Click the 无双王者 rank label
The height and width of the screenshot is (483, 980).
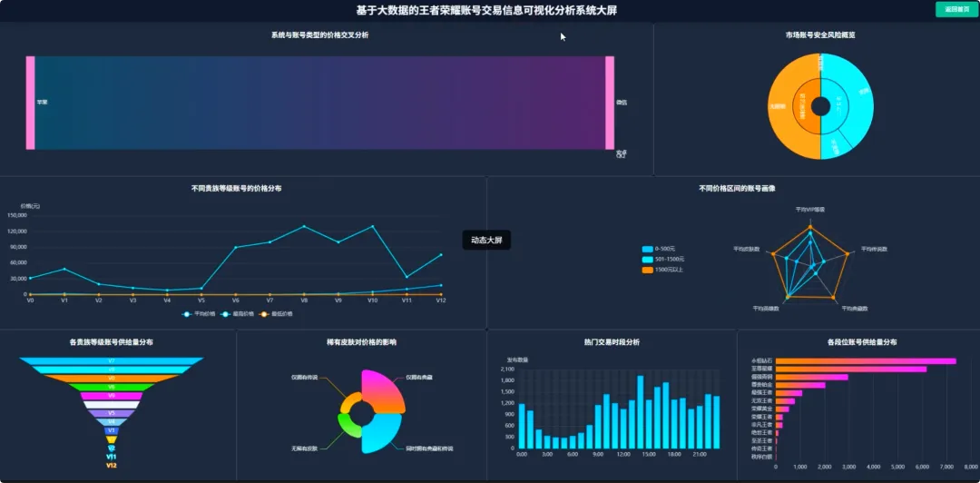coord(762,401)
